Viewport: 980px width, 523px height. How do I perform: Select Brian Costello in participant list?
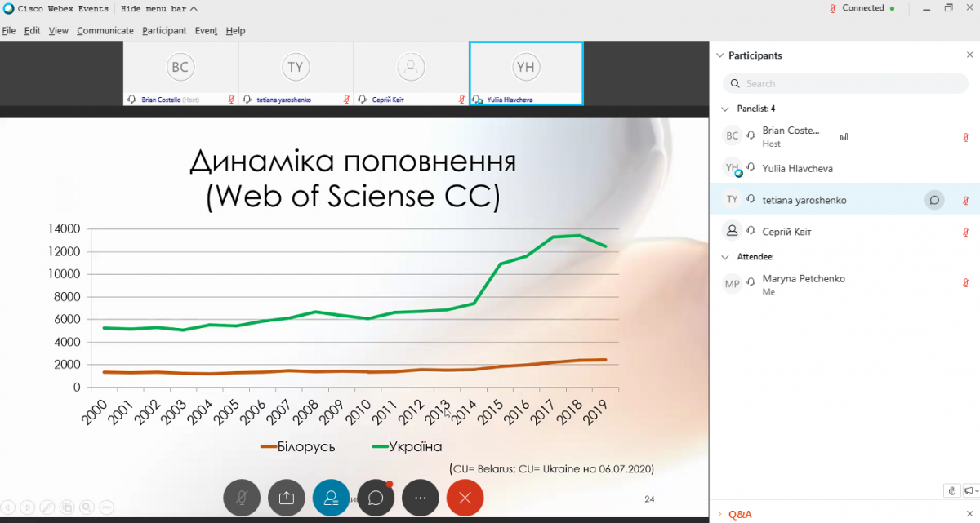coord(791,136)
